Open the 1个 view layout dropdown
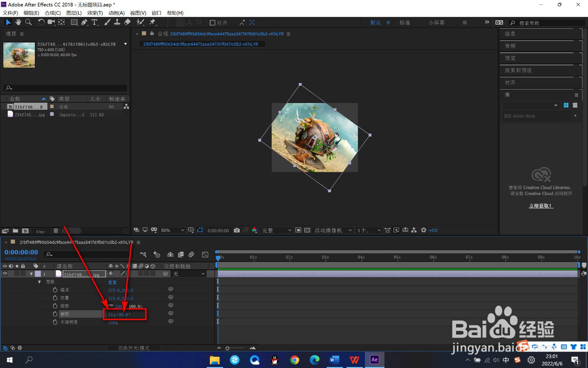Viewport: 588px width, 368px height. (369, 230)
